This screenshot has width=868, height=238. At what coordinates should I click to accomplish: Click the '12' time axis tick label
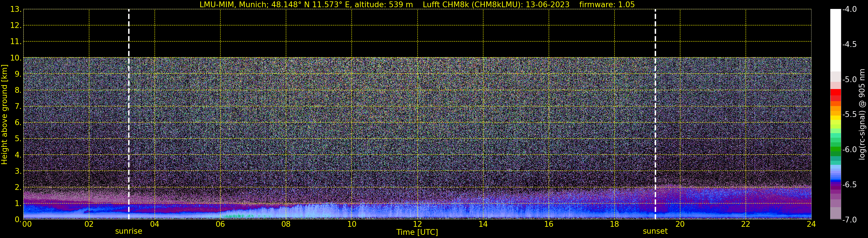coord(417,224)
